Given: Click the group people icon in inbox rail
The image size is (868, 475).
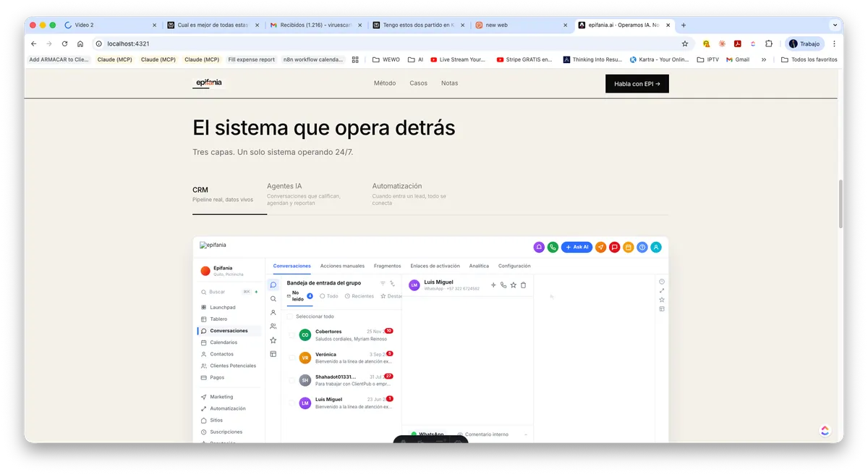Looking at the screenshot, I should (273, 327).
